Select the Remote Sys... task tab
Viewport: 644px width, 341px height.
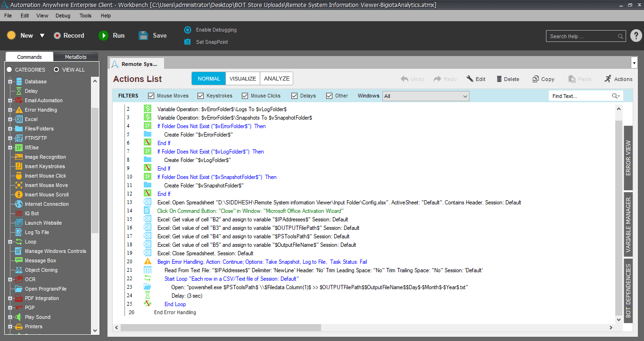(136, 64)
